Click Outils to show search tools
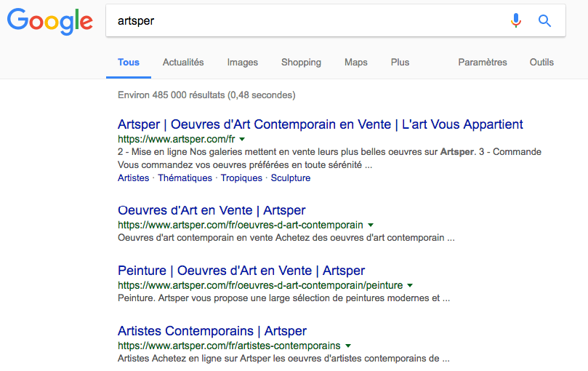 (541, 63)
